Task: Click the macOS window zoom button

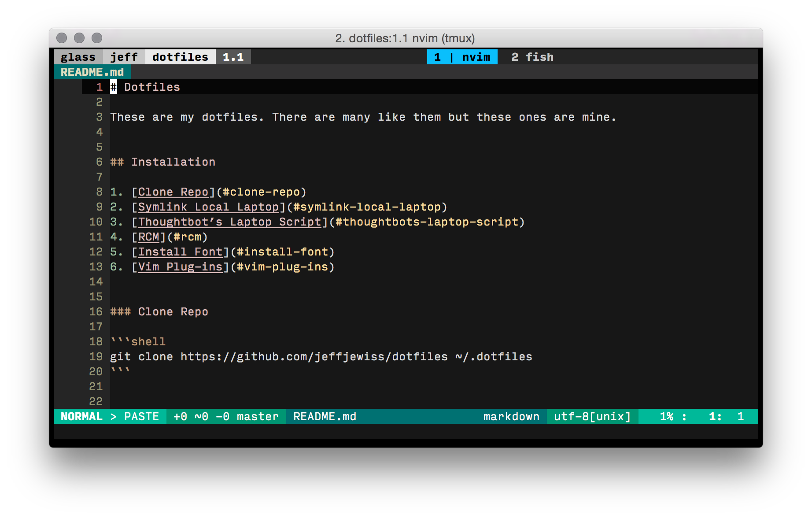Action: 97,38
